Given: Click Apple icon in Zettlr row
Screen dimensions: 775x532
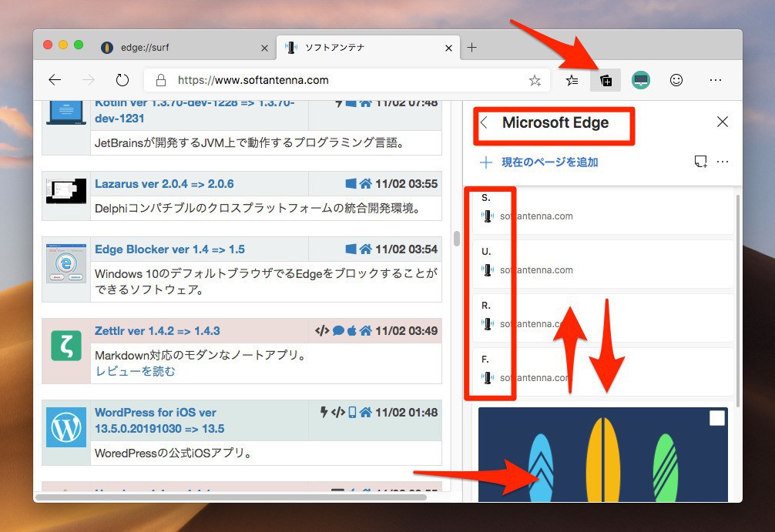Looking at the screenshot, I should pos(352,330).
